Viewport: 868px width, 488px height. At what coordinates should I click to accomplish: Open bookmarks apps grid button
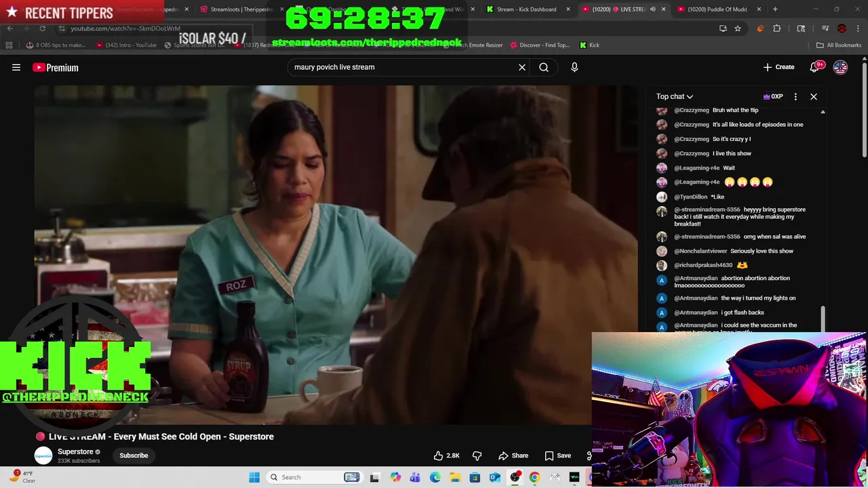click(x=9, y=45)
